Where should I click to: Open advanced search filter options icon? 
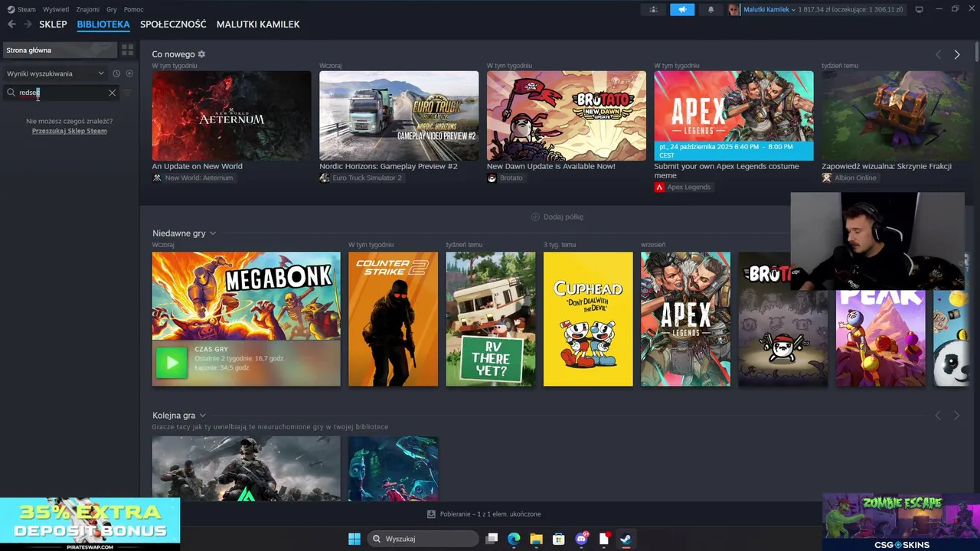point(128,93)
